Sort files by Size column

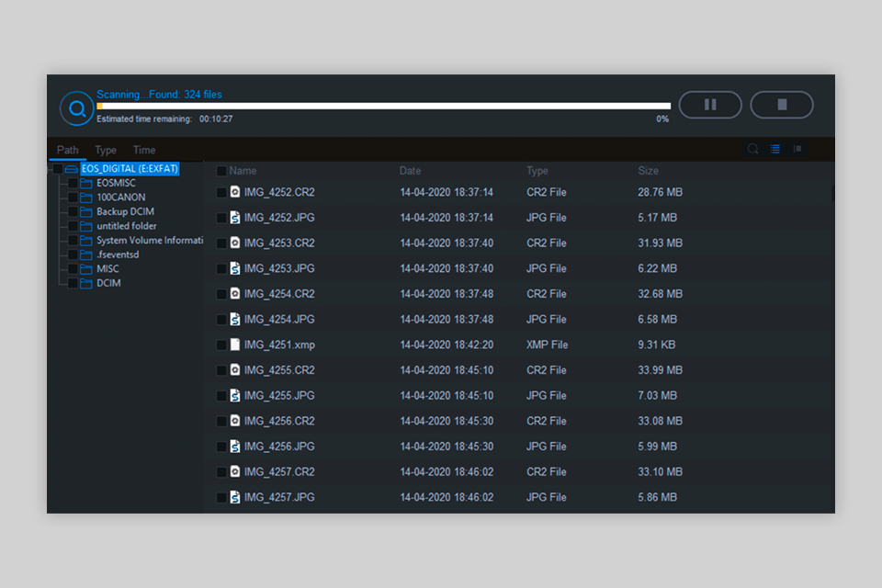(x=648, y=171)
